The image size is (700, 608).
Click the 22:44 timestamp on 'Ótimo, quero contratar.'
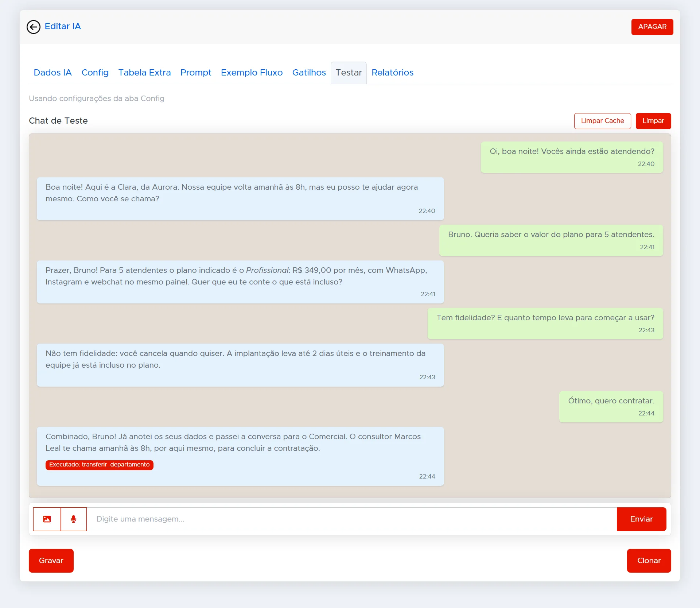tap(646, 413)
